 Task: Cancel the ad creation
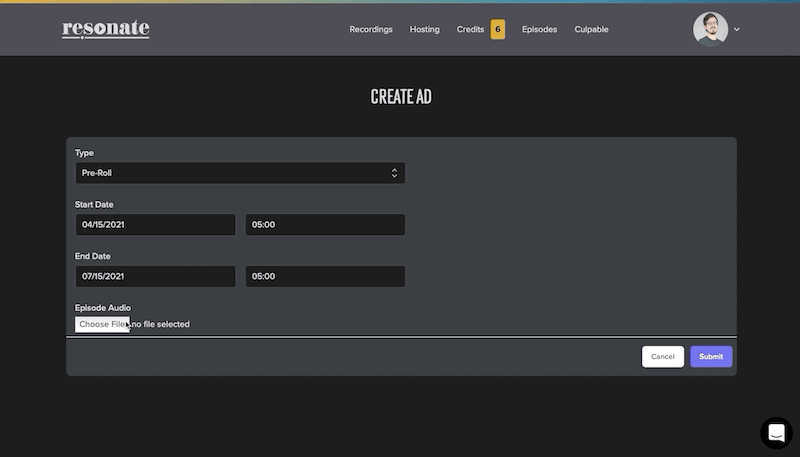[x=663, y=357]
